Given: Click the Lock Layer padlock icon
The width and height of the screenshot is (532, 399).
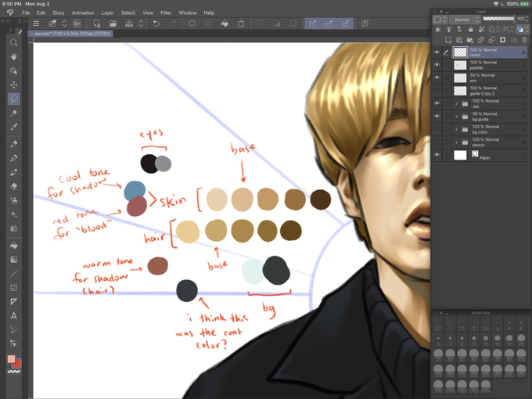Looking at the screenshot, I should [x=471, y=30].
